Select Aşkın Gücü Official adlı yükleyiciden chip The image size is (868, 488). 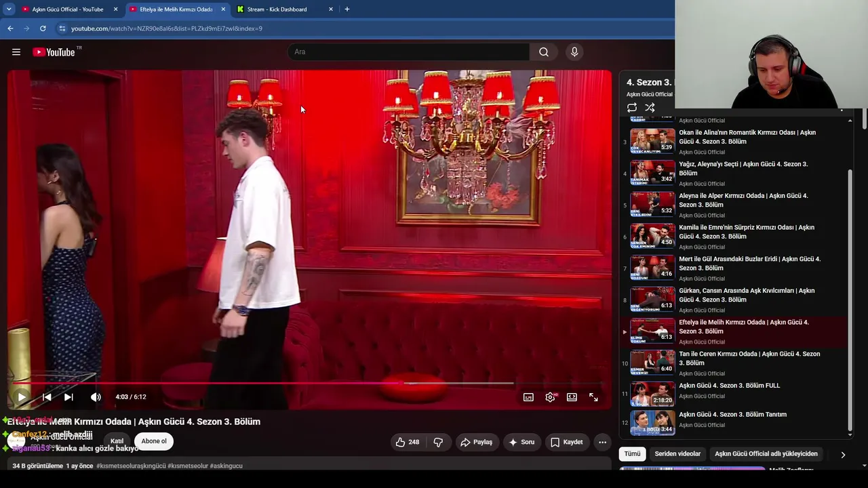(x=766, y=453)
